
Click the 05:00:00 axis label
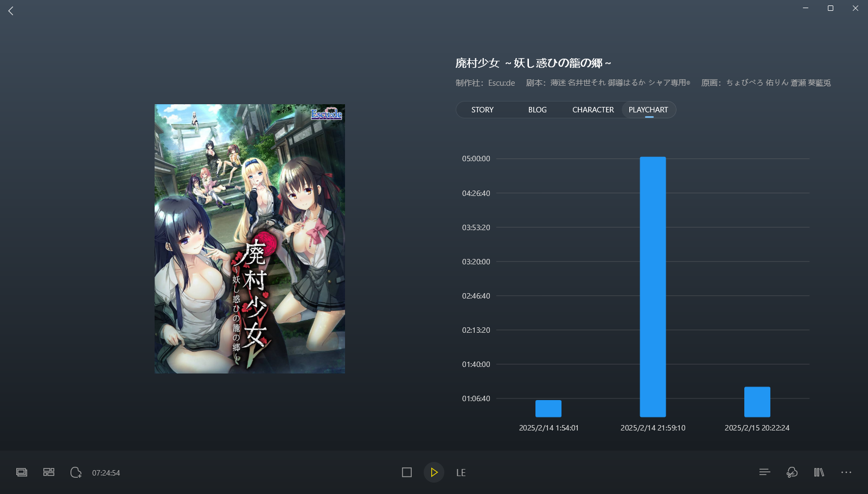tap(476, 159)
